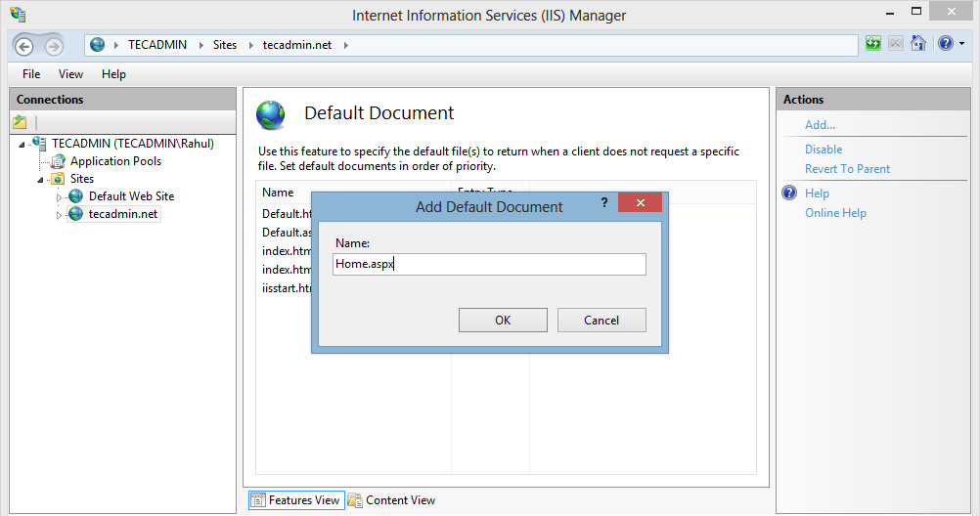Viewport: 980px width, 516px height.
Task: Click the Features View tab icon
Action: [x=257, y=500]
